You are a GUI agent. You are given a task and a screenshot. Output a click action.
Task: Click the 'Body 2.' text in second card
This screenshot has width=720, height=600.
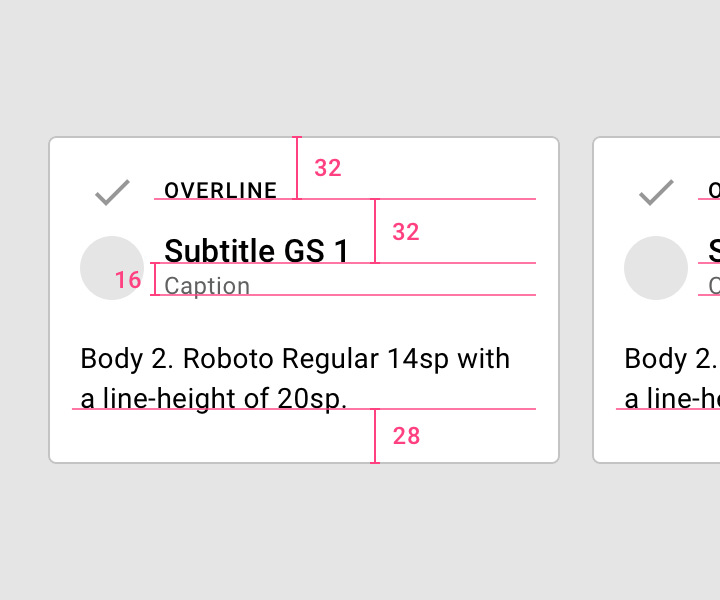[x=672, y=359]
